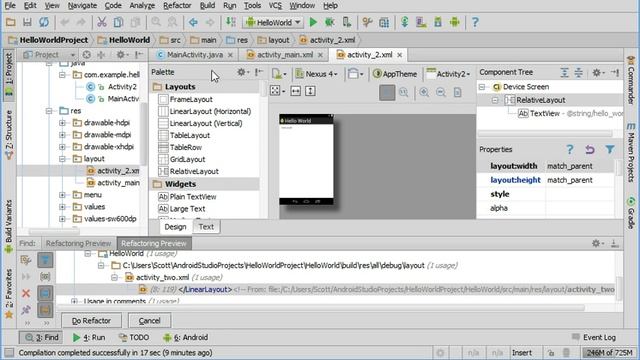Open the Activity2 association dropdown
Viewport: 640px width, 360px height.
(448, 74)
